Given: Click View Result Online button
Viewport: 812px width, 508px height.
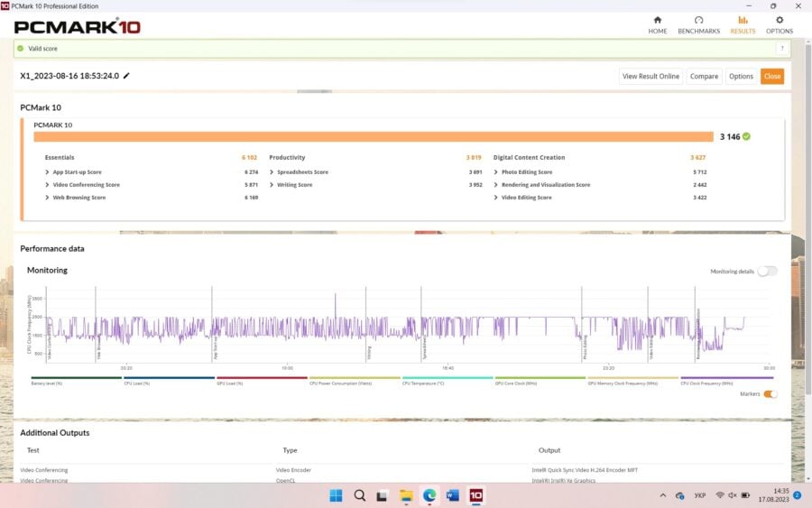Looking at the screenshot, I should click(651, 76).
